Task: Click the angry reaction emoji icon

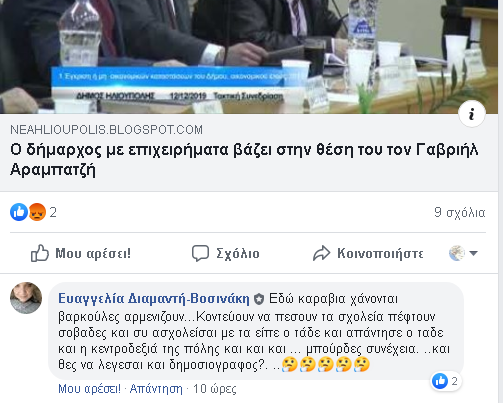Action: [37, 212]
